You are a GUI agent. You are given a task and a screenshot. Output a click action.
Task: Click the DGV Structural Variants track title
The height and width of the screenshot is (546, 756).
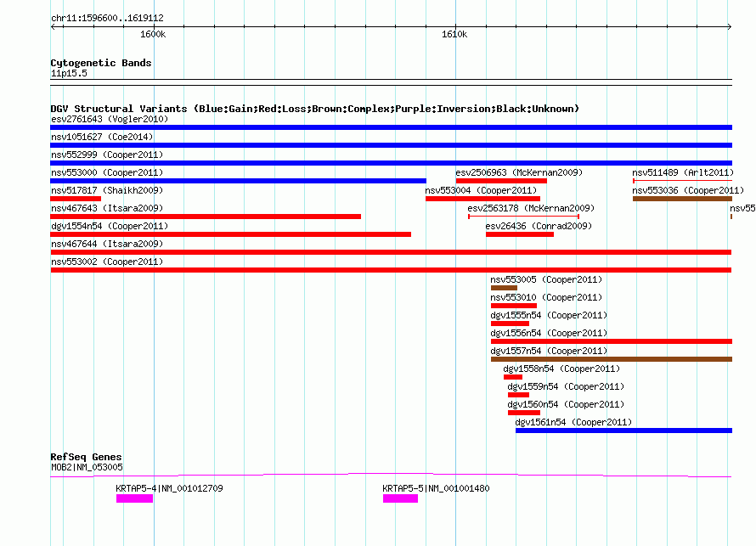click(314, 109)
